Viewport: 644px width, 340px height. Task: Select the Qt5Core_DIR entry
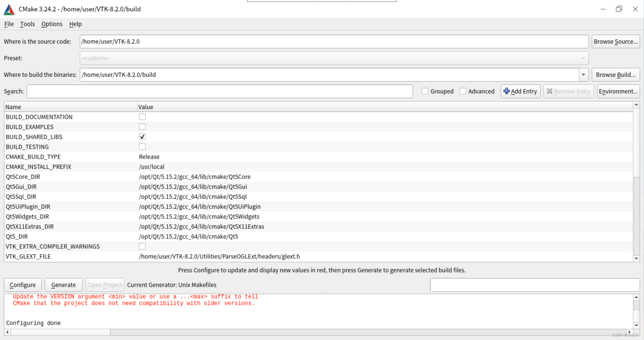pos(23,177)
